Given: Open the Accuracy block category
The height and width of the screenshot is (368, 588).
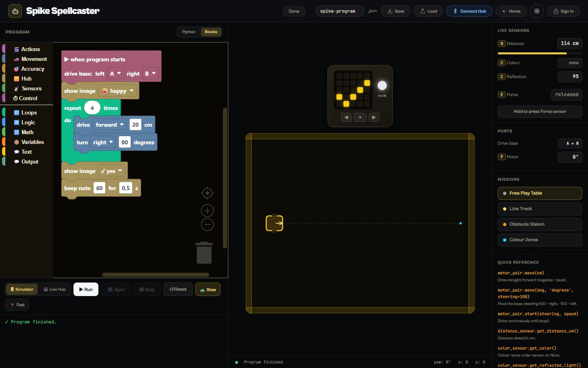Looking at the screenshot, I should [x=27, y=69].
